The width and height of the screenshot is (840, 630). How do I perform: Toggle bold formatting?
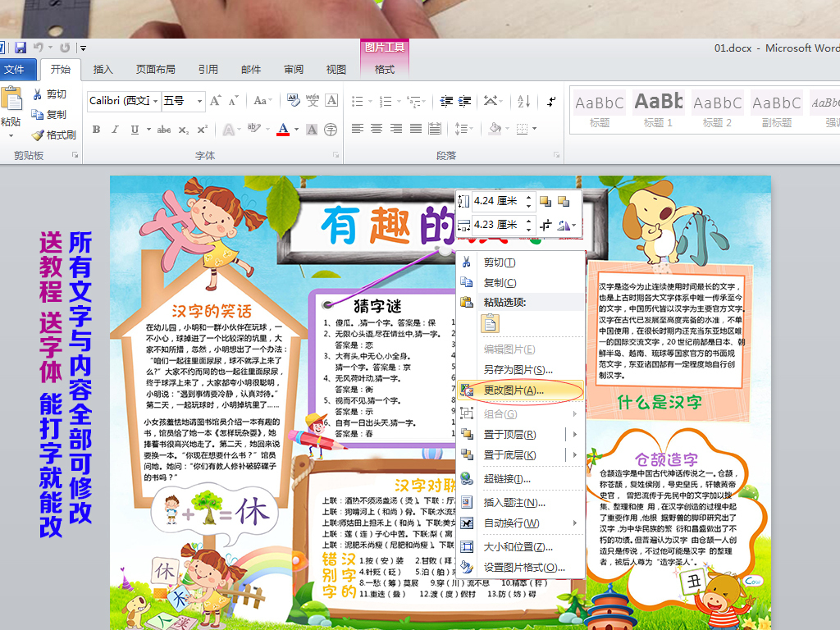tap(96, 130)
